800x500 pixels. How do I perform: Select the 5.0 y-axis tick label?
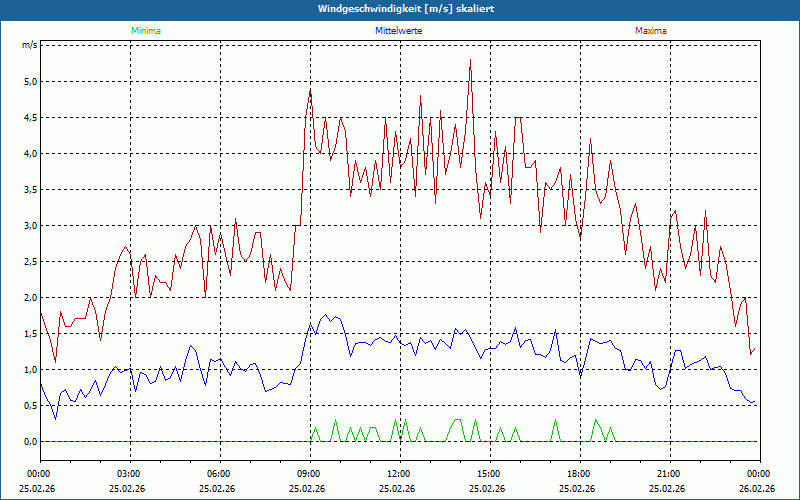point(30,82)
